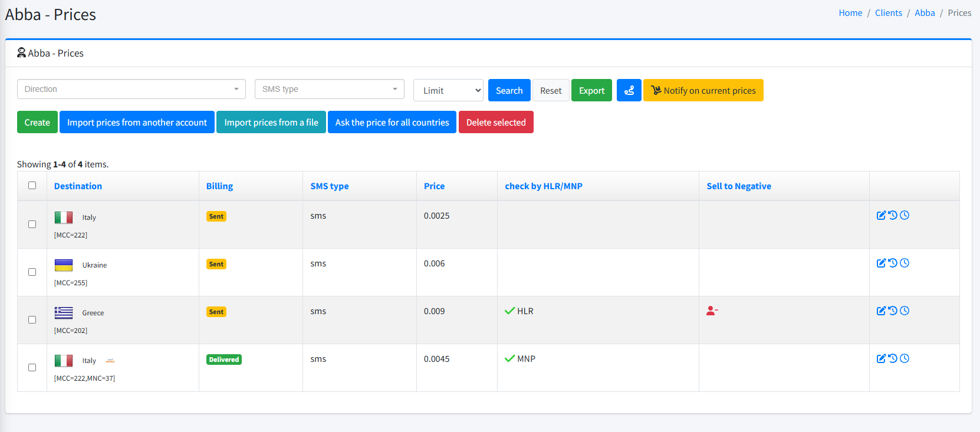Toggle the select-all checkbox in table header
This screenshot has width=980, height=432.
(x=32, y=186)
